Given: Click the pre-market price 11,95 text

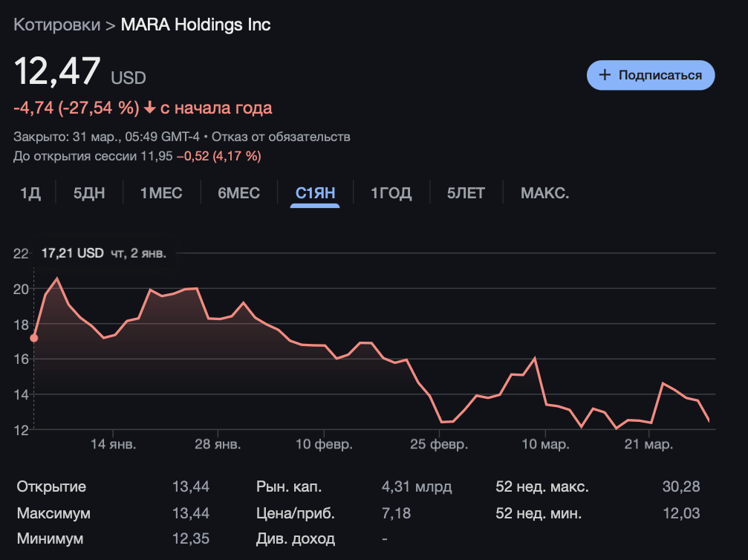Looking at the screenshot, I should point(157,156).
